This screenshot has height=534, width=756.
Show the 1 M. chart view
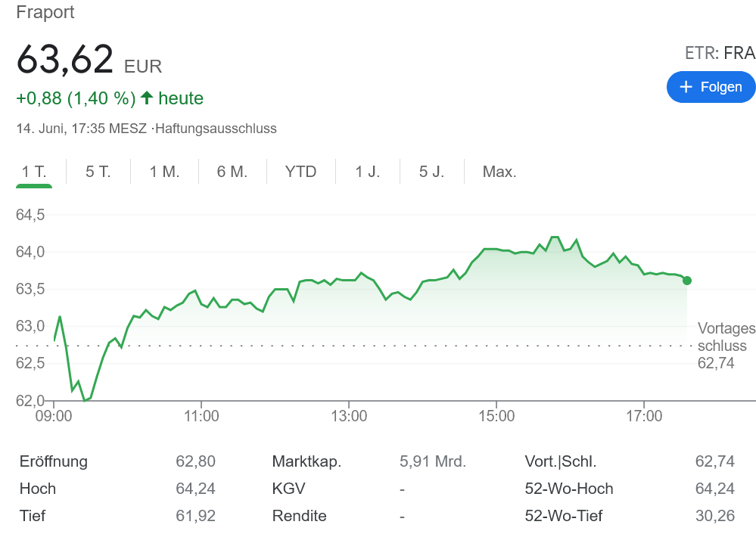tap(164, 172)
